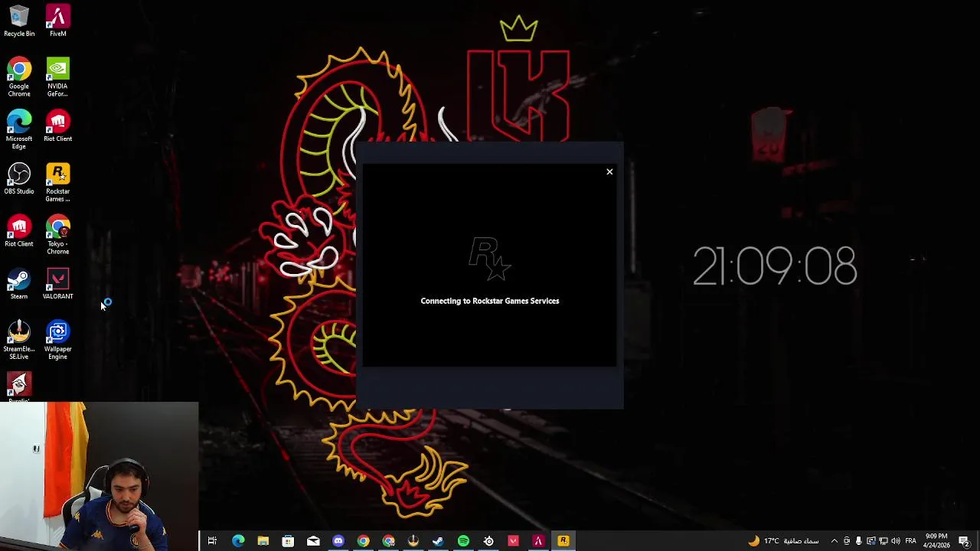Viewport: 980px width, 551px height.
Task: Open Spotify from the taskbar
Action: point(463,541)
